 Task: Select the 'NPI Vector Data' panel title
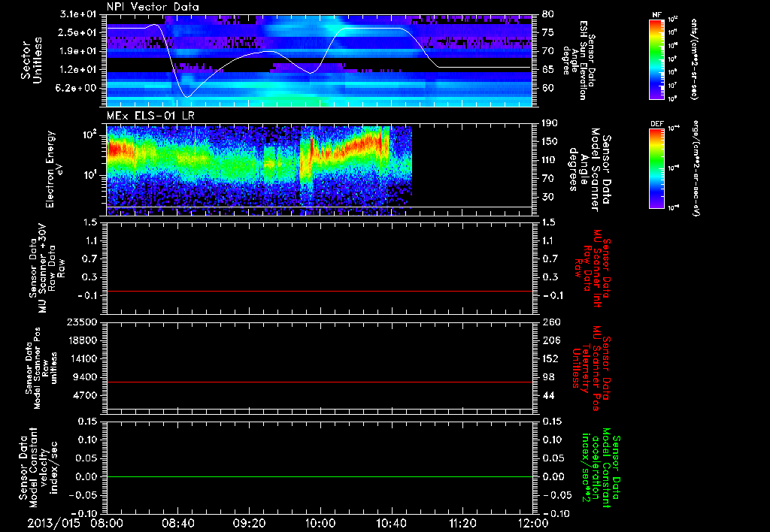[153, 7]
